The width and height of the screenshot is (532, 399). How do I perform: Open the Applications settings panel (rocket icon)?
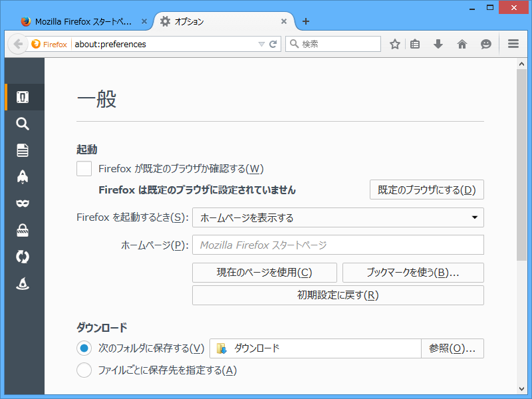click(x=23, y=177)
